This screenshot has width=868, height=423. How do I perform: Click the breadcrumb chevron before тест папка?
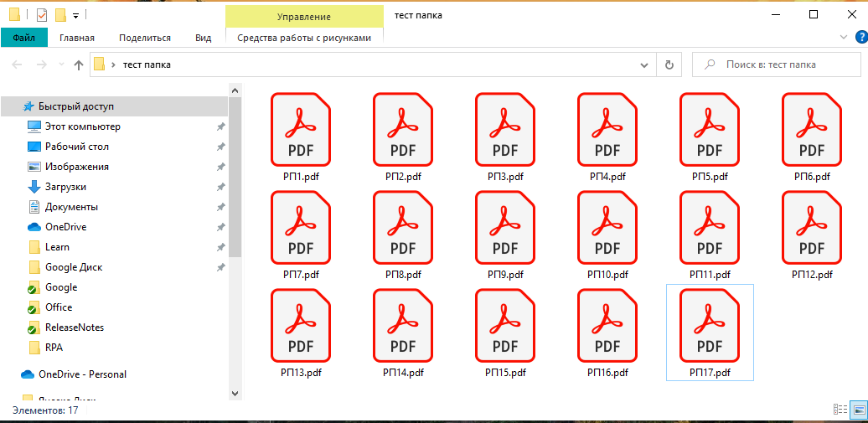coord(113,64)
